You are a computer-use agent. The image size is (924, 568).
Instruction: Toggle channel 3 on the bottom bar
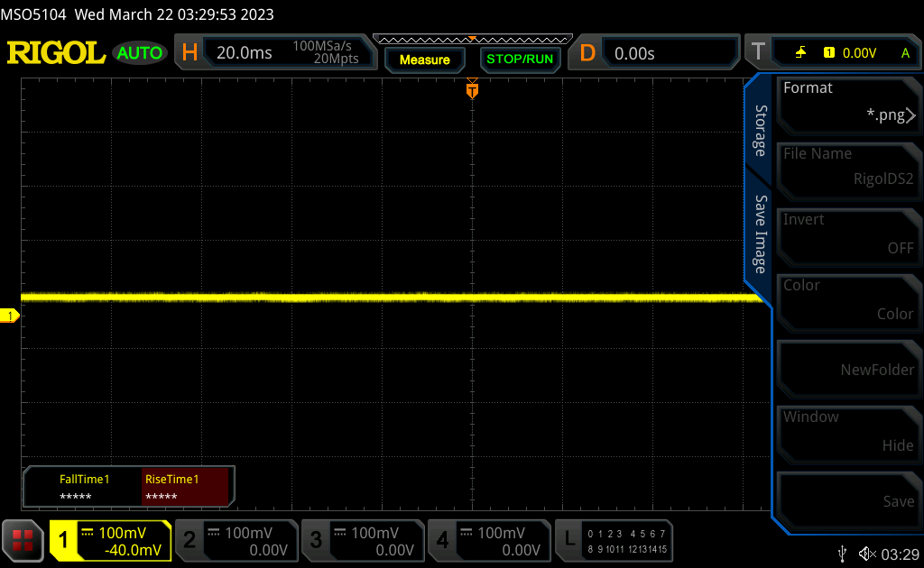pyautogui.click(x=363, y=540)
